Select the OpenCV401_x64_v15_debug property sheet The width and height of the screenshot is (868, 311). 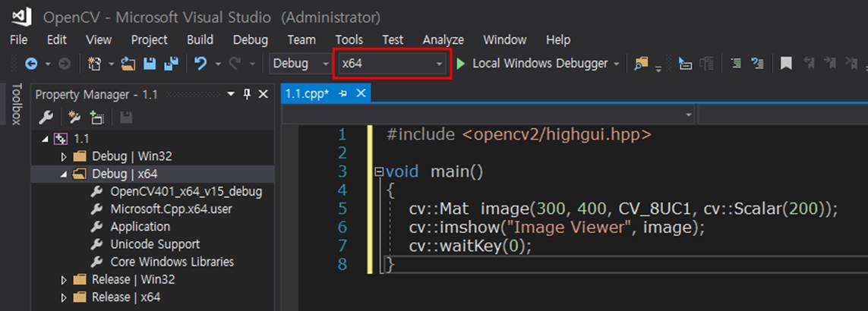pyautogui.click(x=186, y=191)
